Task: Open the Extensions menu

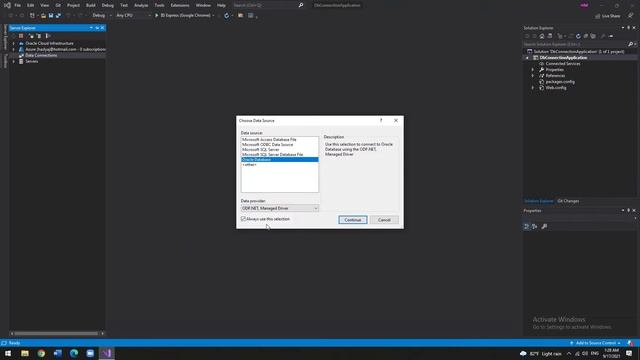Action: pos(180,5)
